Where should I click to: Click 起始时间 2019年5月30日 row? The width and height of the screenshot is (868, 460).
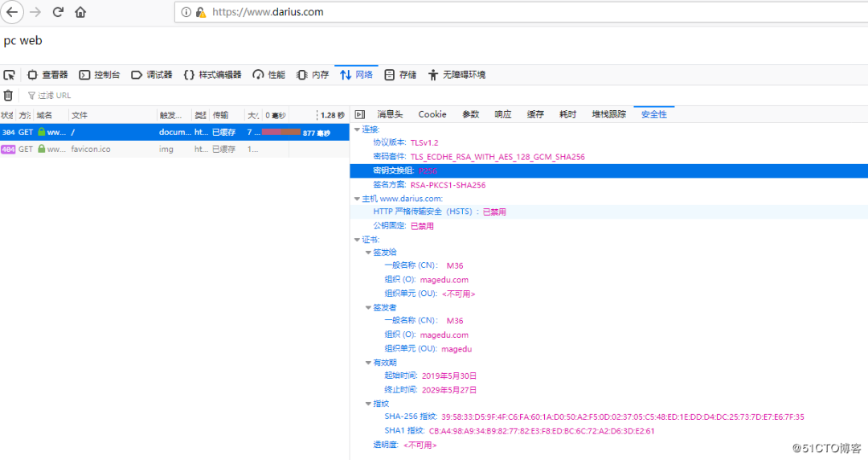point(609,376)
